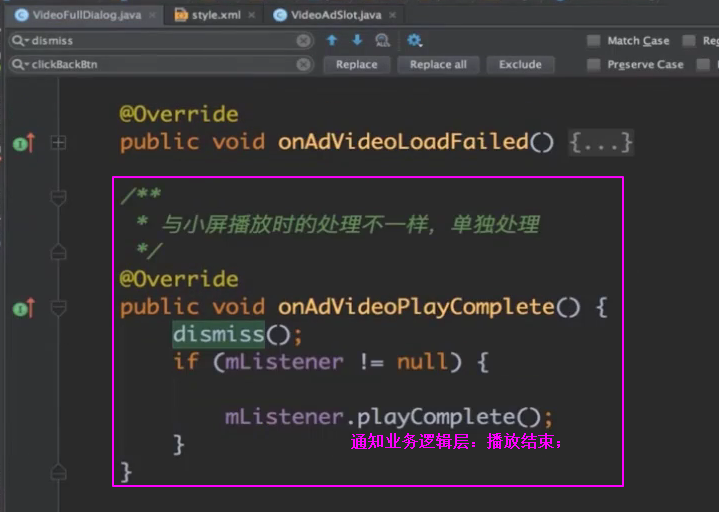Click the highlighted dismiss call

[x=219, y=334]
